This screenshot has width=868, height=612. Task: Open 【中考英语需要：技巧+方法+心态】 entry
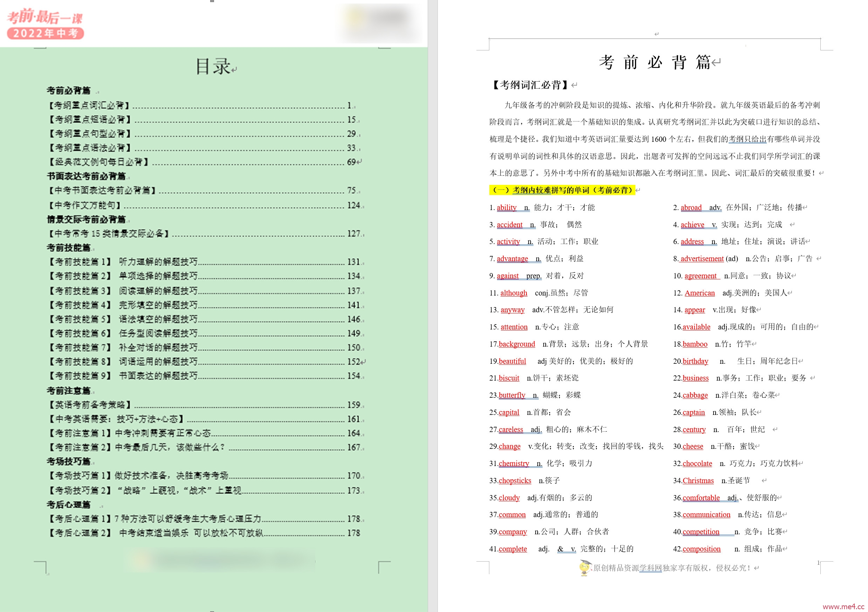(205, 419)
